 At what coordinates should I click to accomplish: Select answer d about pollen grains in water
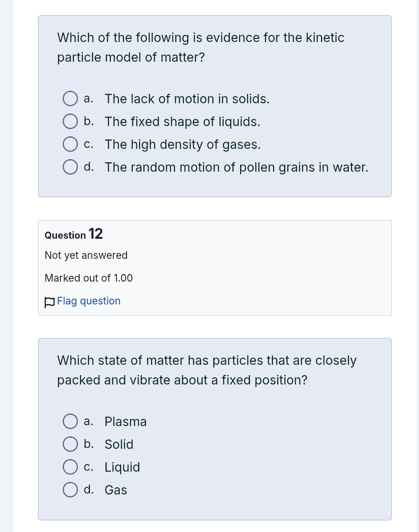click(x=70, y=167)
